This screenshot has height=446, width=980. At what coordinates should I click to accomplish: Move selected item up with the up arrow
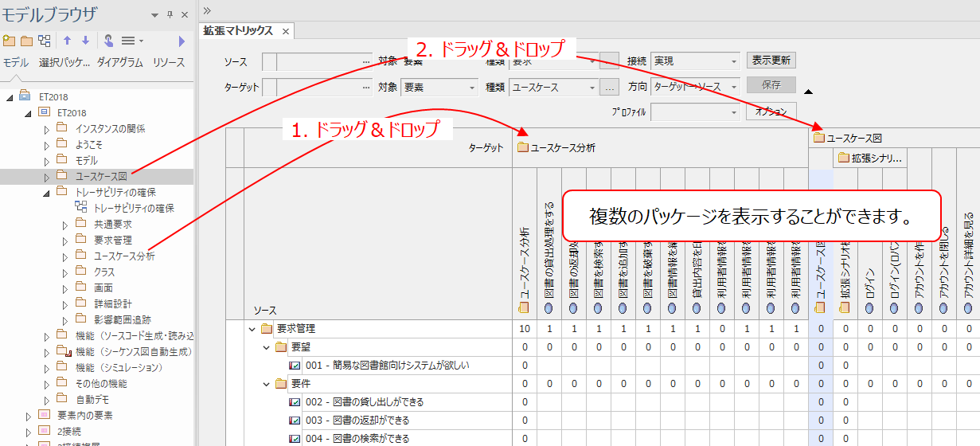(x=68, y=41)
